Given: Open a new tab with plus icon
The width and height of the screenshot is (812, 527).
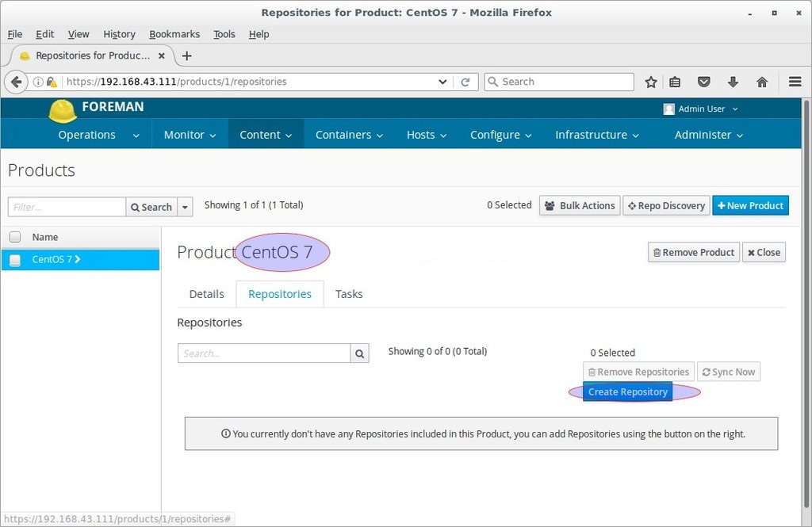Looking at the screenshot, I should [x=187, y=55].
